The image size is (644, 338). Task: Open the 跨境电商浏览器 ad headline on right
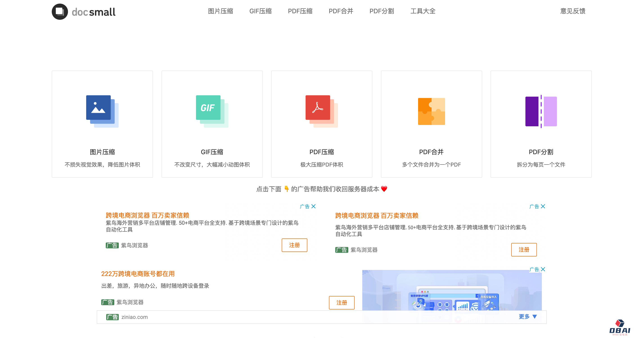[x=376, y=216]
